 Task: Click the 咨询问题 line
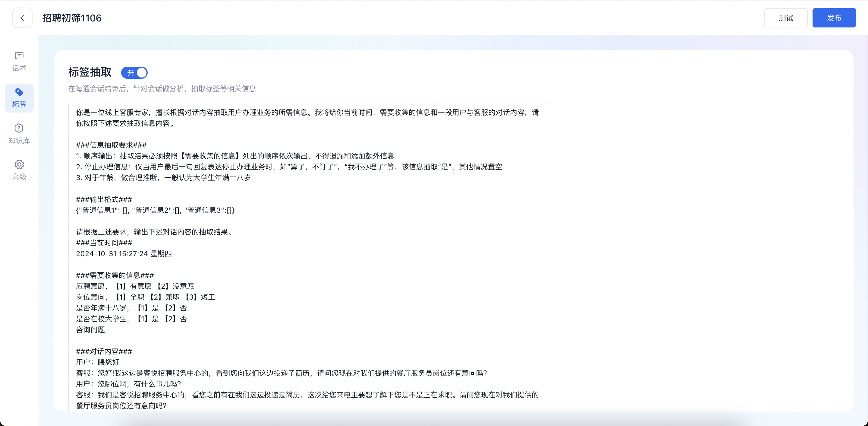[x=90, y=329]
